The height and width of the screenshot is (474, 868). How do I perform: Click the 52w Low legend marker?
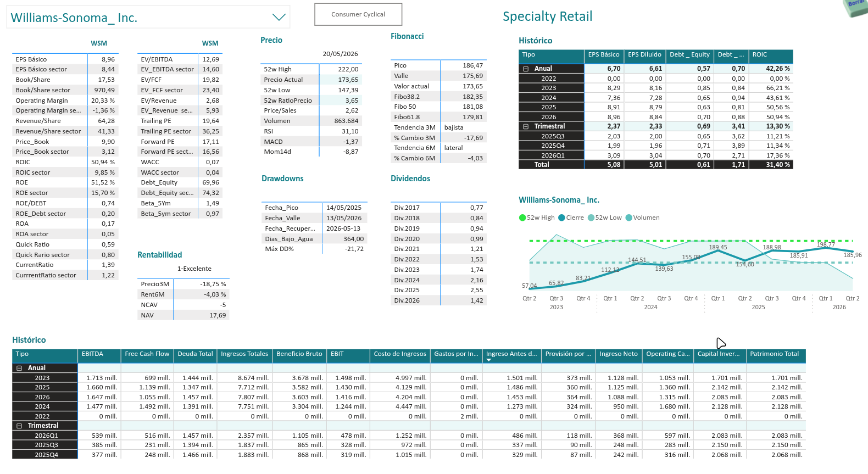point(591,218)
